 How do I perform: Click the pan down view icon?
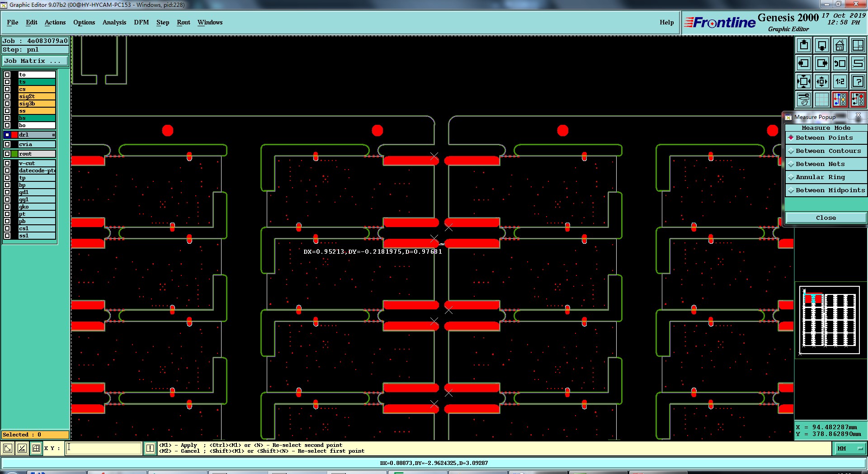[x=822, y=45]
